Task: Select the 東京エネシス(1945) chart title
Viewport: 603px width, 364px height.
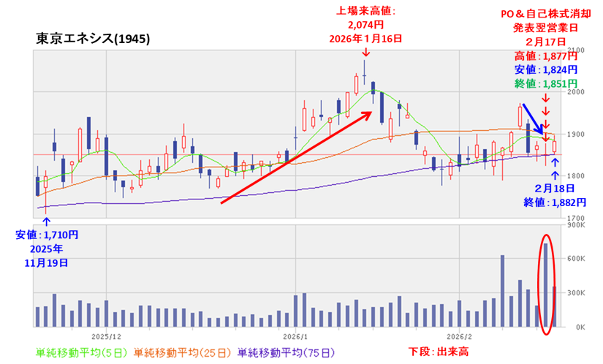Action: (92, 39)
